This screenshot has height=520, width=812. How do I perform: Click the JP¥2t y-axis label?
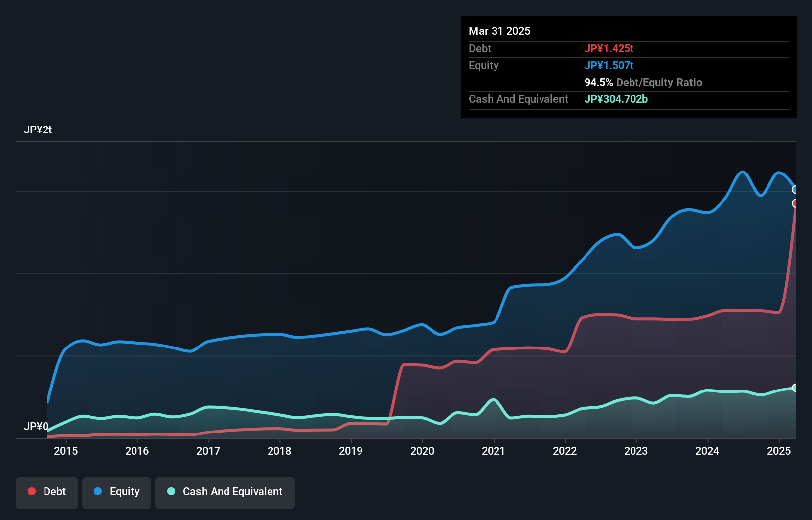click(38, 130)
